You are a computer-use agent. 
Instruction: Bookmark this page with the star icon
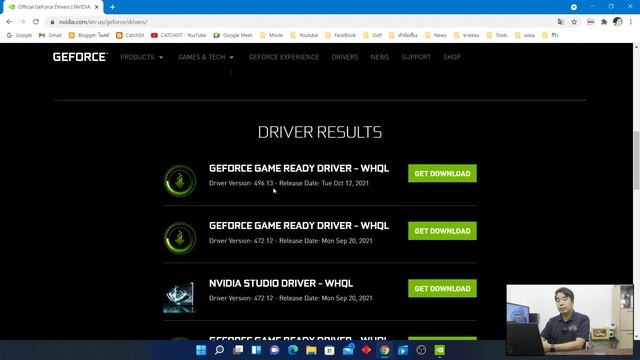coord(574,22)
